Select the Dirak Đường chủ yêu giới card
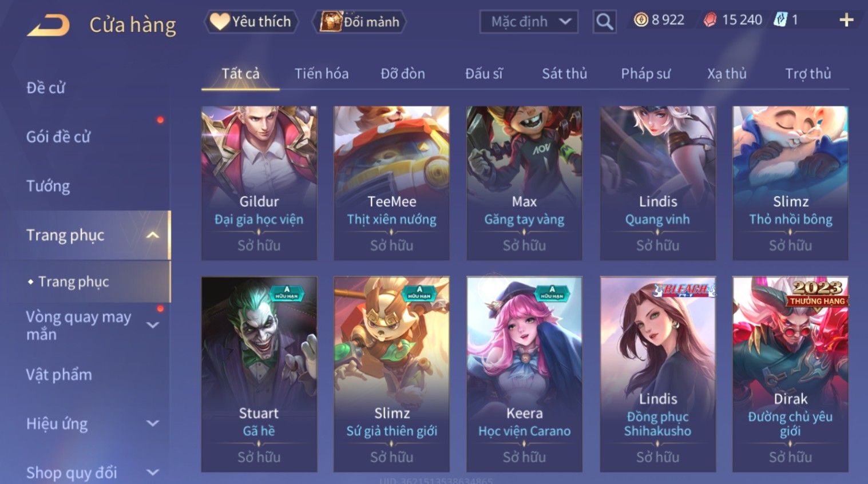Screen dimensions: 868x484 (790, 374)
